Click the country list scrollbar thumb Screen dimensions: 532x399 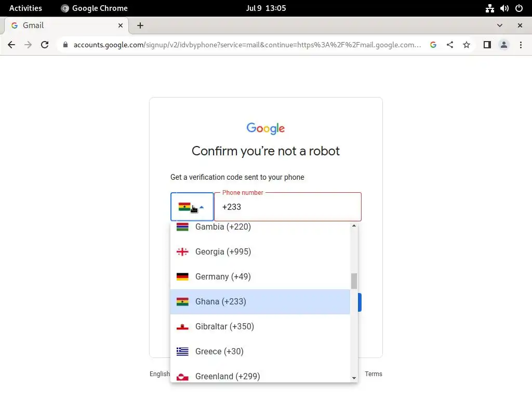[x=354, y=281]
